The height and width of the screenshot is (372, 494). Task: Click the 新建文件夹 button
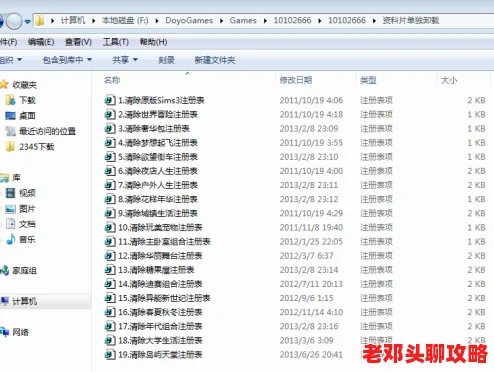click(x=215, y=60)
